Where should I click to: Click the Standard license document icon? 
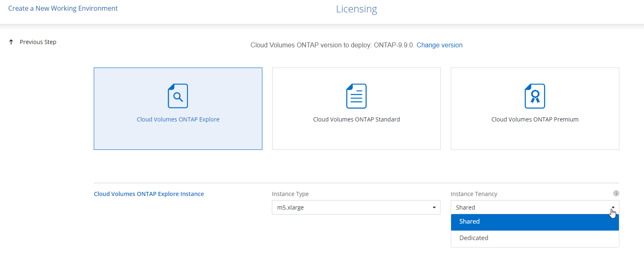(x=356, y=96)
